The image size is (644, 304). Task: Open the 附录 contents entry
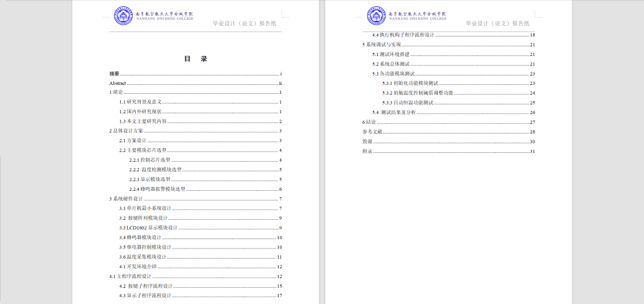coord(448,151)
